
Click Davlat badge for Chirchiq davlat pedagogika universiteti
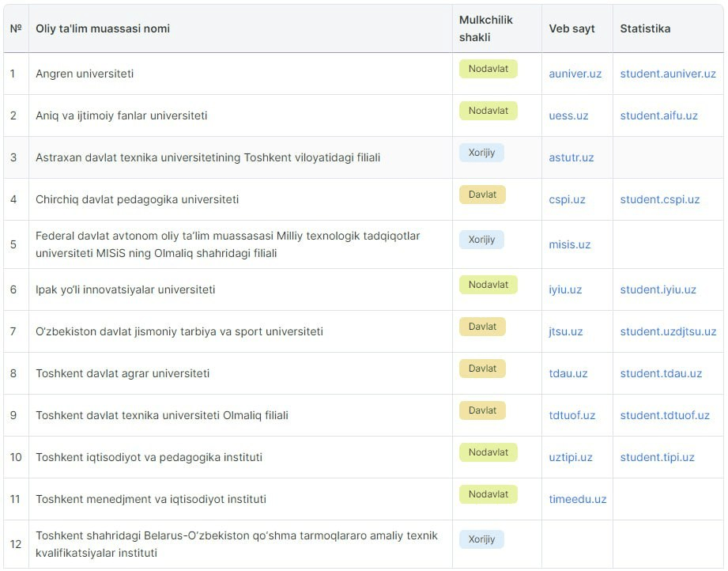click(482, 195)
